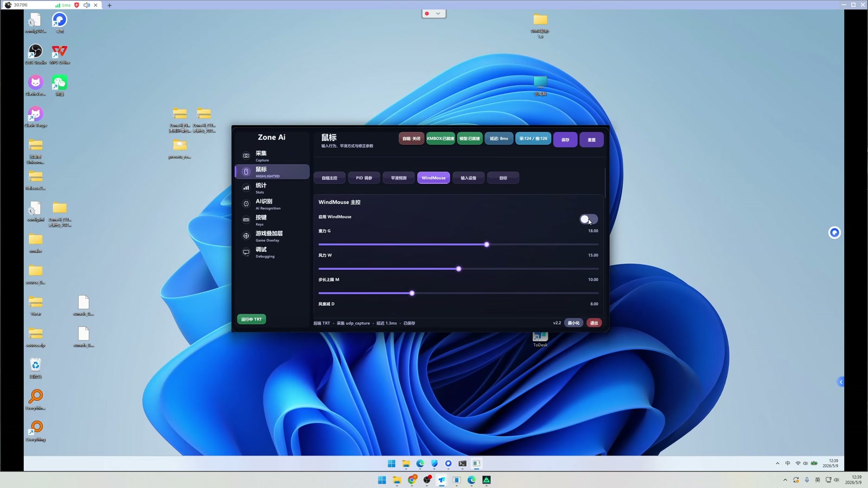The width and height of the screenshot is (868, 488).
Task: Adjust the 重力 G slider handle
Action: (487, 245)
